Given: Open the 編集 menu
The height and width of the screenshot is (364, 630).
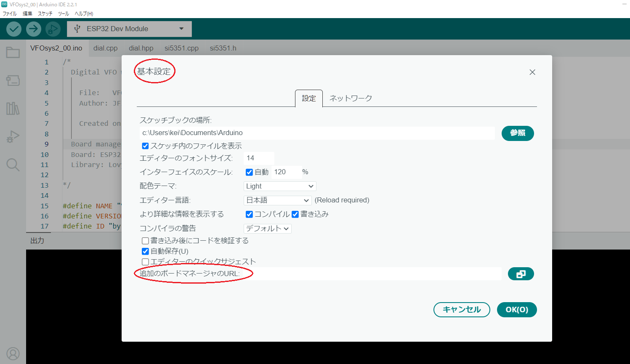Looking at the screenshot, I should (27, 13).
